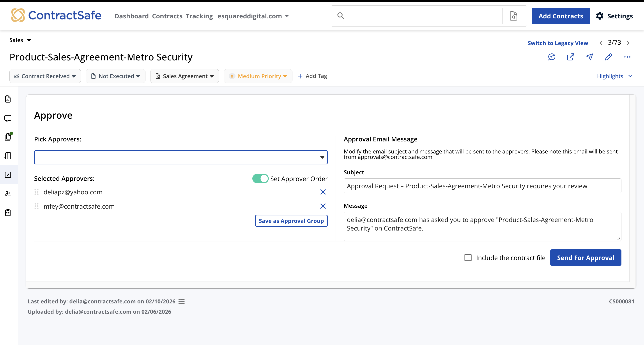Click the Settings gear icon
Viewport: 644px width, 345px height.
click(x=600, y=16)
